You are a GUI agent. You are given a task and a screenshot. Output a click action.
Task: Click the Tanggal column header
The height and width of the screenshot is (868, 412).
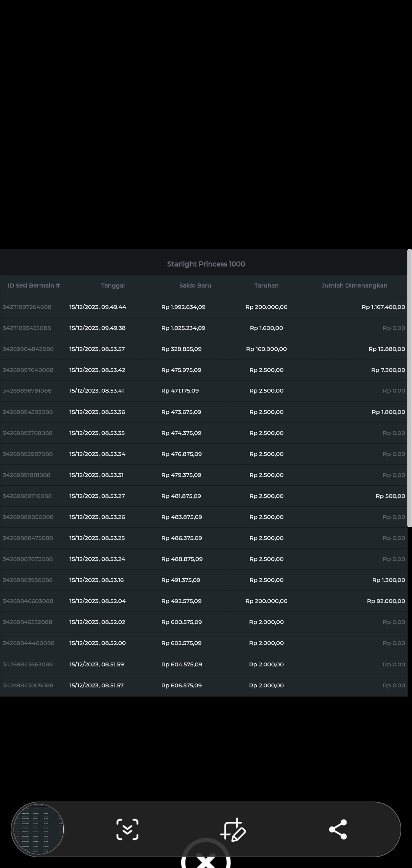tap(113, 285)
